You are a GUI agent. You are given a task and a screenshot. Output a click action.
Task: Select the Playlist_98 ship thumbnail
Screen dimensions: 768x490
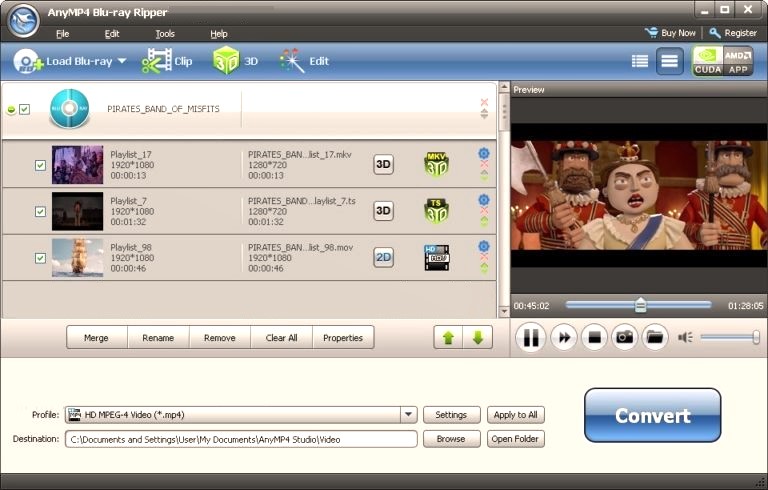pyautogui.click(x=77, y=258)
